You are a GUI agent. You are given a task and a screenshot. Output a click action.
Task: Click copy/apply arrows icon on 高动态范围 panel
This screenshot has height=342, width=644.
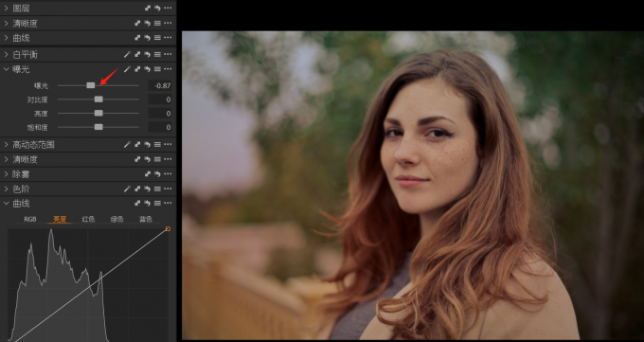tap(137, 144)
